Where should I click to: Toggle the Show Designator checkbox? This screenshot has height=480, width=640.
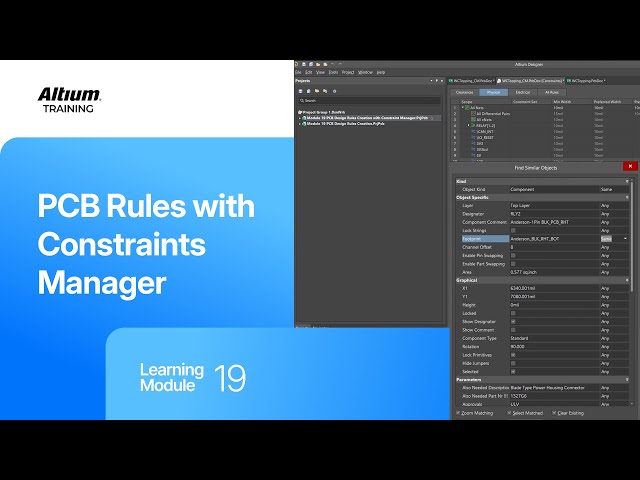click(513, 322)
